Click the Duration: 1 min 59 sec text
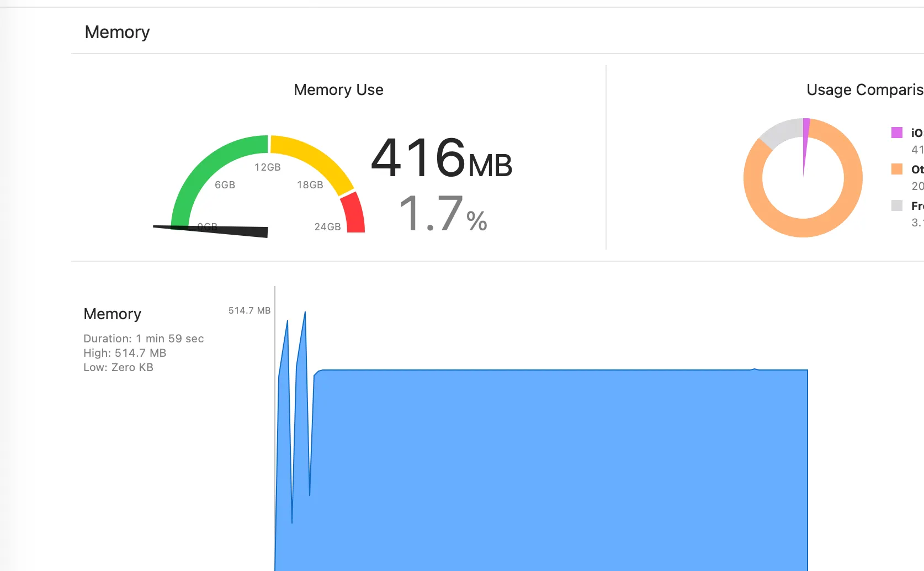This screenshot has height=571, width=924. (x=144, y=339)
